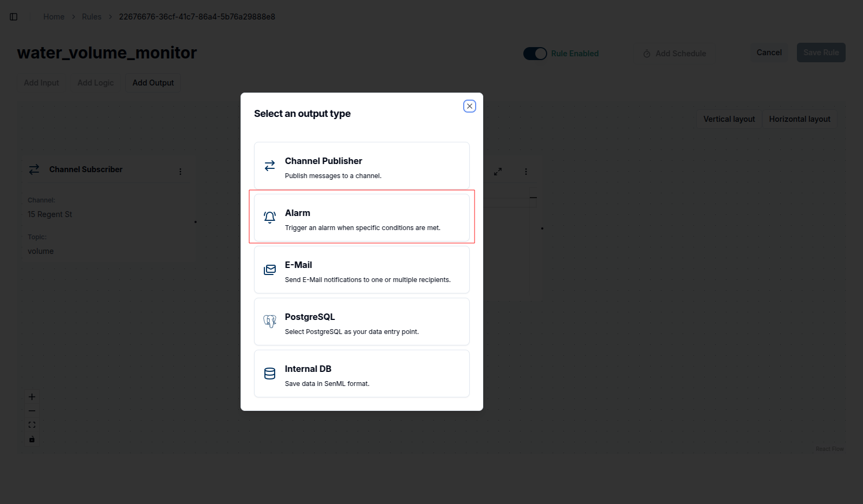Click the Channel Subscriber node title
This screenshot has width=863, height=504.
[86, 169]
